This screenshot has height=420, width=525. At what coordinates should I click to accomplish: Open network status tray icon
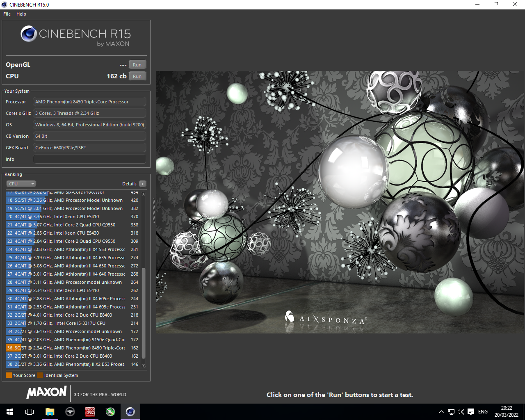pos(451,412)
